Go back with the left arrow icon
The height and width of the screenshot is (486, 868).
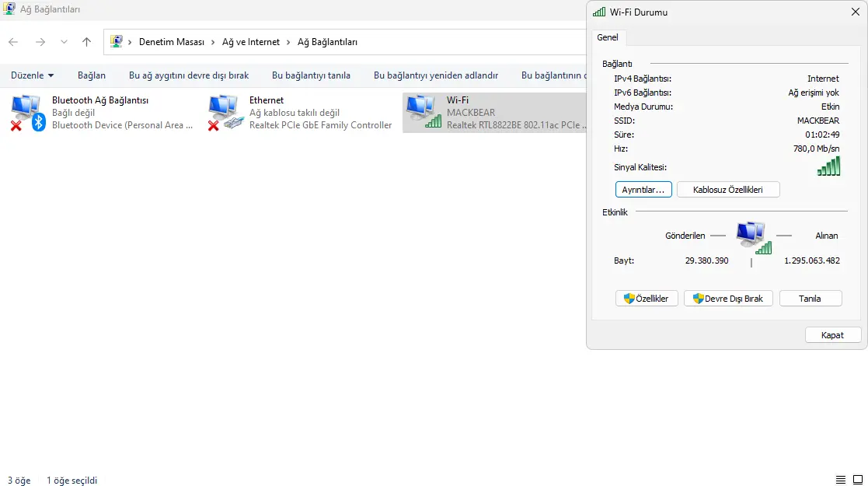coord(13,42)
